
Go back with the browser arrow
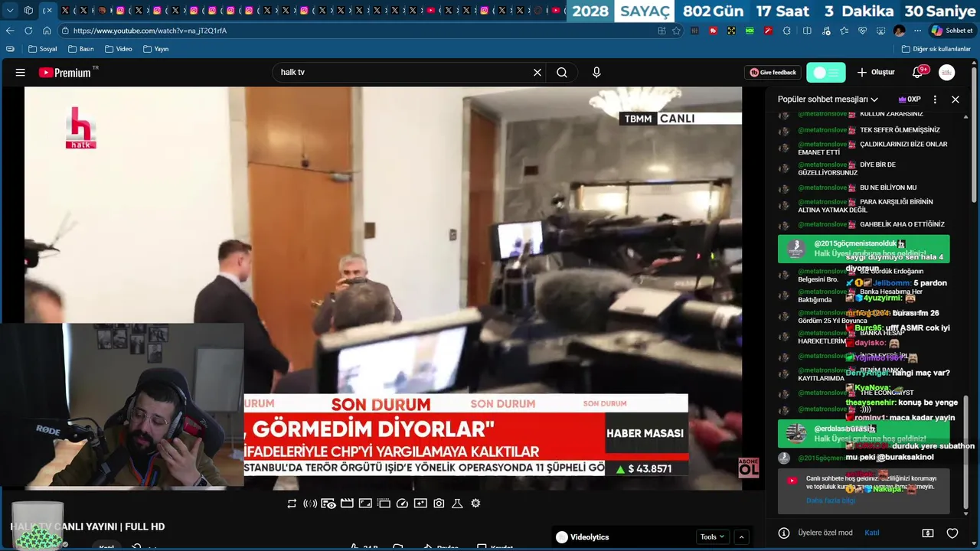pos(10,31)
